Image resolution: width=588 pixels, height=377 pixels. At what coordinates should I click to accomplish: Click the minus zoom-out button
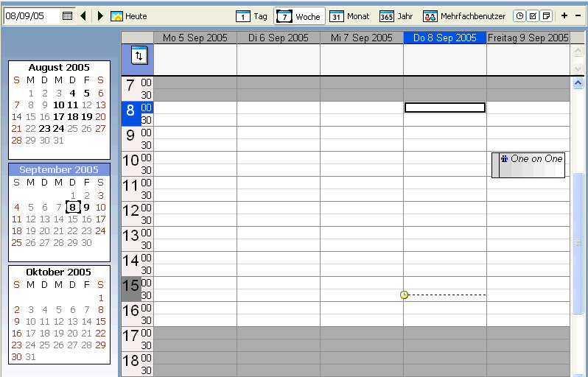click(x=578, y=15)
